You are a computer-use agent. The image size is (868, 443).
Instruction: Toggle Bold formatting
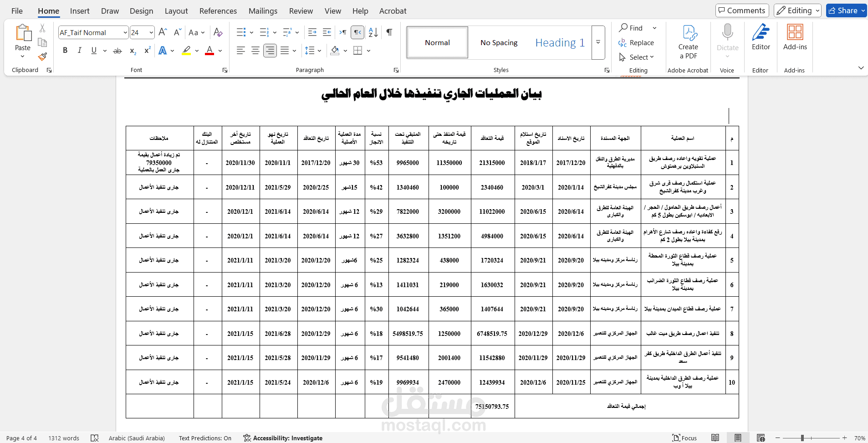(65, 51)
